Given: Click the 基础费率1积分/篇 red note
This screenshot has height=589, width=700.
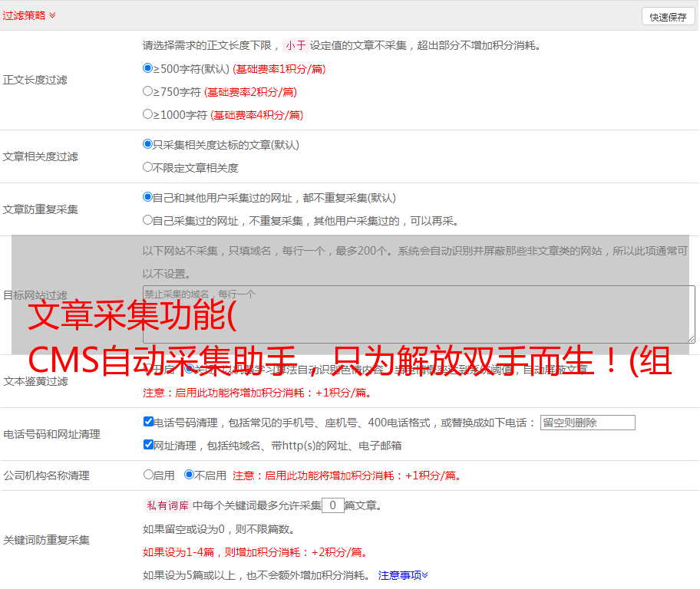Looking at the screenshot, I should (x=279, y=69).
